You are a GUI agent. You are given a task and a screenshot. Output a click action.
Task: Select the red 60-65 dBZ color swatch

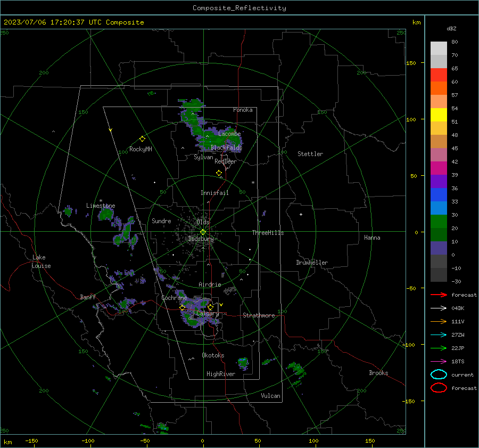click(439, 75)
